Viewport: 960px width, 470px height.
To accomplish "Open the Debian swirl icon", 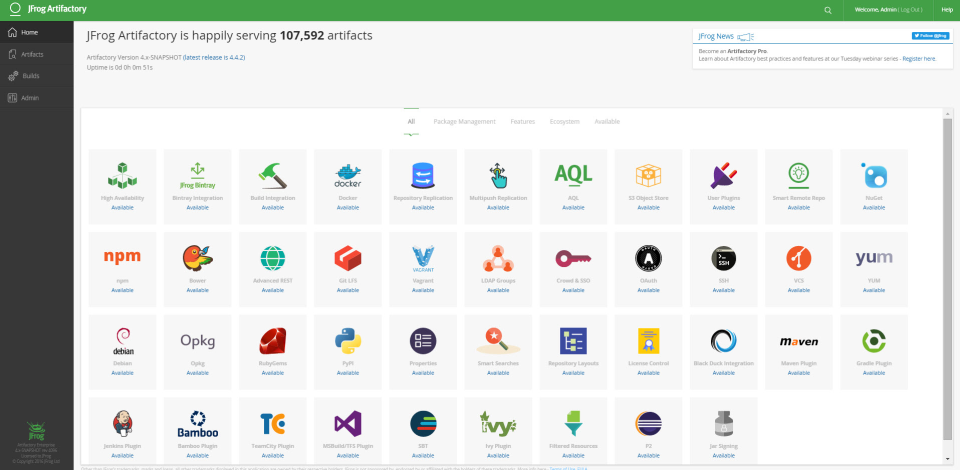I will pyautogui.click(x=122, y=341).
